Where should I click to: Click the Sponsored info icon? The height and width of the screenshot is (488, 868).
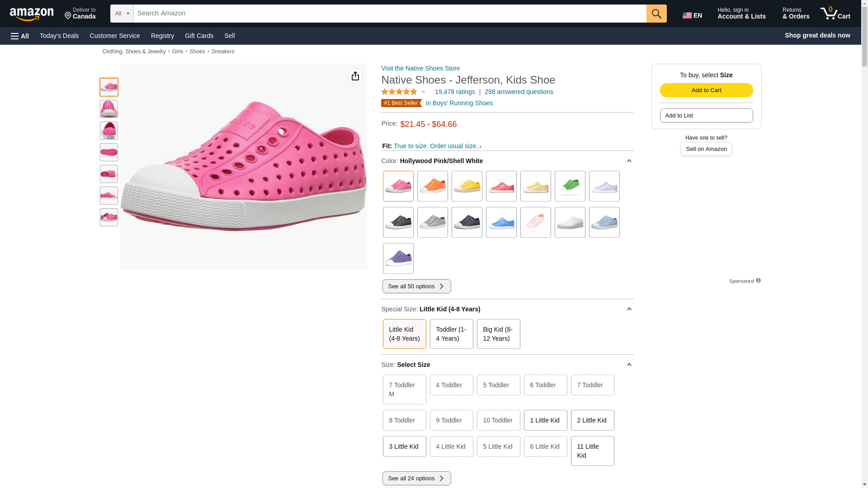pyautogui.click(x=758, y=281)
